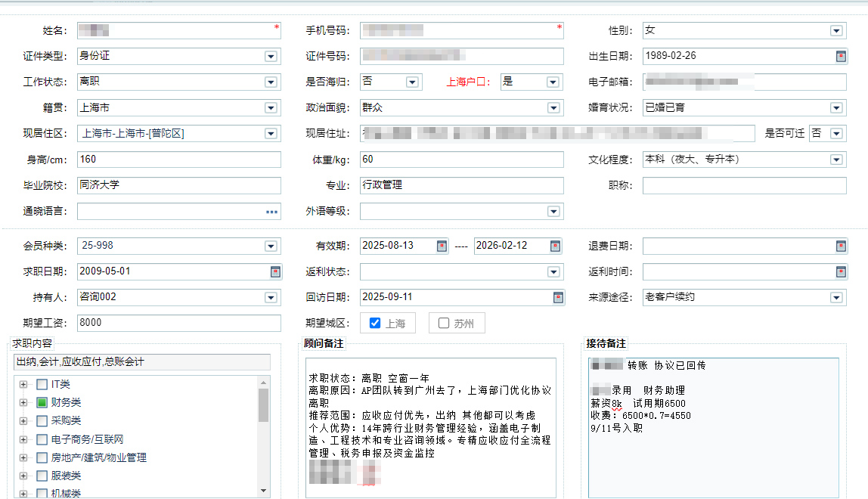This screenshot has width=868, height=499.
Task: Open the 持有人 dropdown
Action: (271, 298)
